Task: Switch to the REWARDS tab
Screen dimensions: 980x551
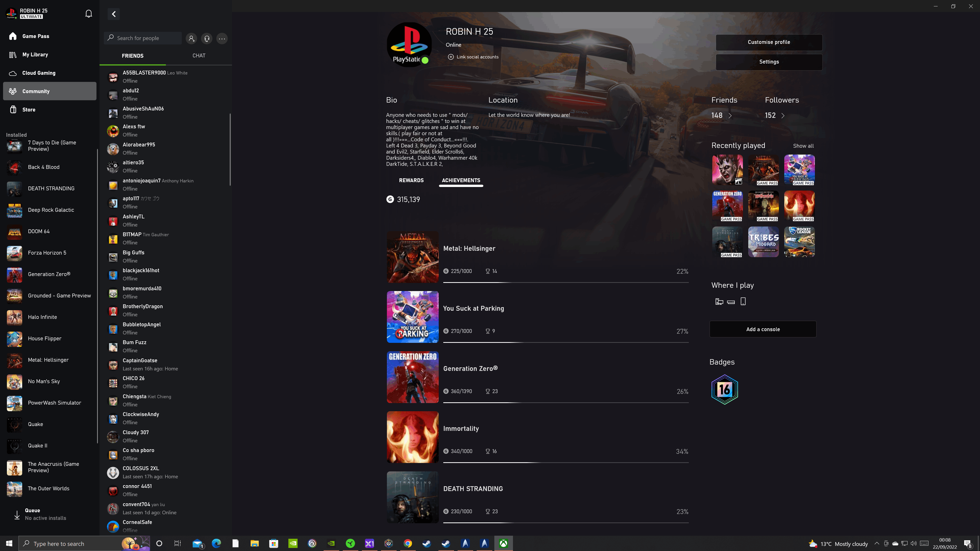Action: pyautogui.click(x=411, y=180)
